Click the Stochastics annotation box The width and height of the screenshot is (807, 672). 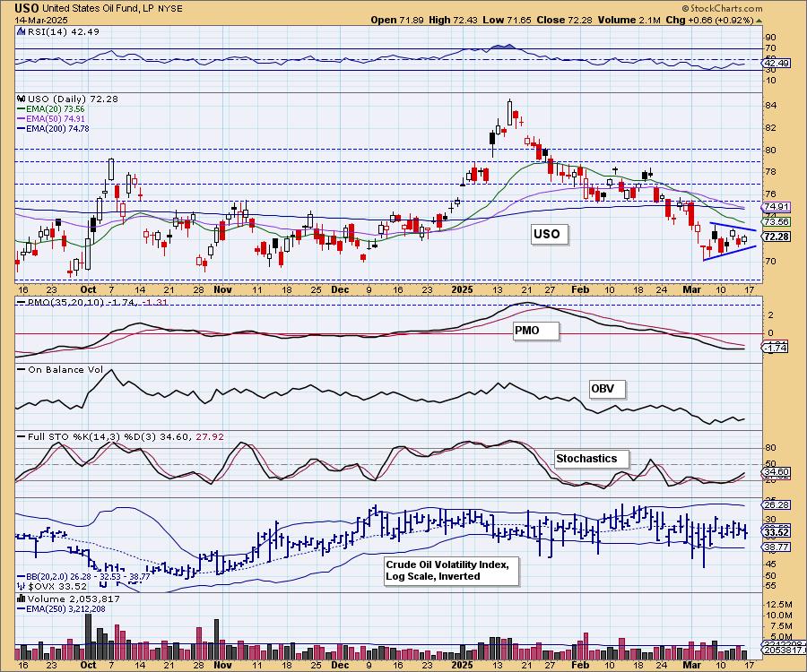(592, 458)
